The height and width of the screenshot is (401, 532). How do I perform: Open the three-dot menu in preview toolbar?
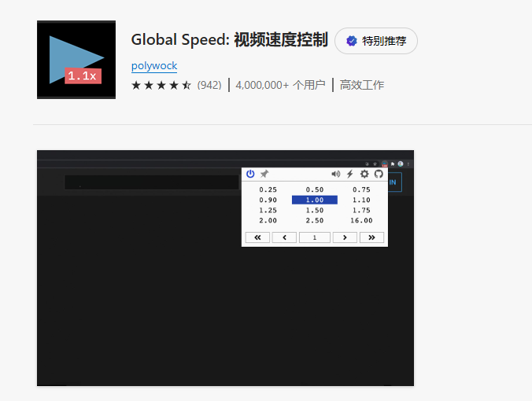[x=408, y=164]
